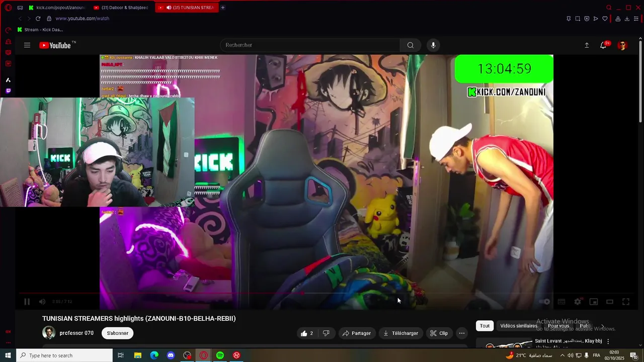Switch to the kick.com popout tab
Viewport: 644px width, 362px height.
tap(57, 8)
